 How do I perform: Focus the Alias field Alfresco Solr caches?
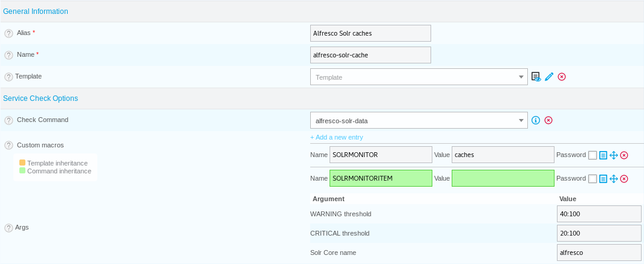pos(371,33)
